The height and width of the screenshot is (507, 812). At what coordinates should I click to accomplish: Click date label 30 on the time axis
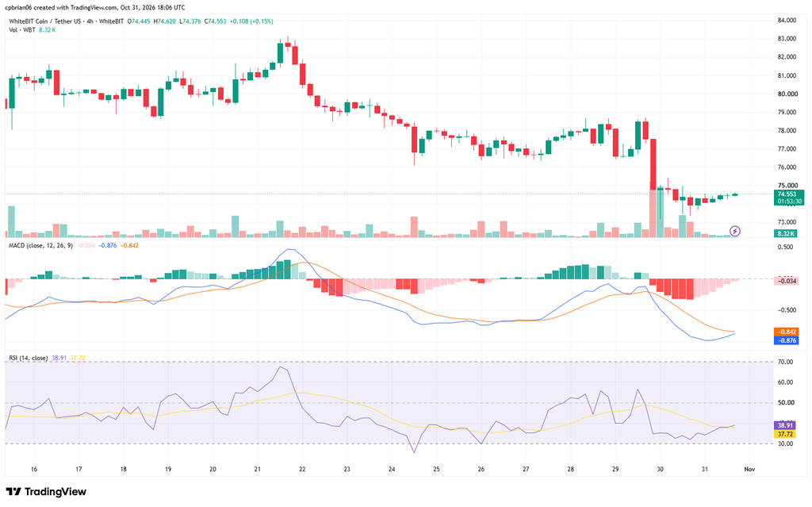coord(661,469)
